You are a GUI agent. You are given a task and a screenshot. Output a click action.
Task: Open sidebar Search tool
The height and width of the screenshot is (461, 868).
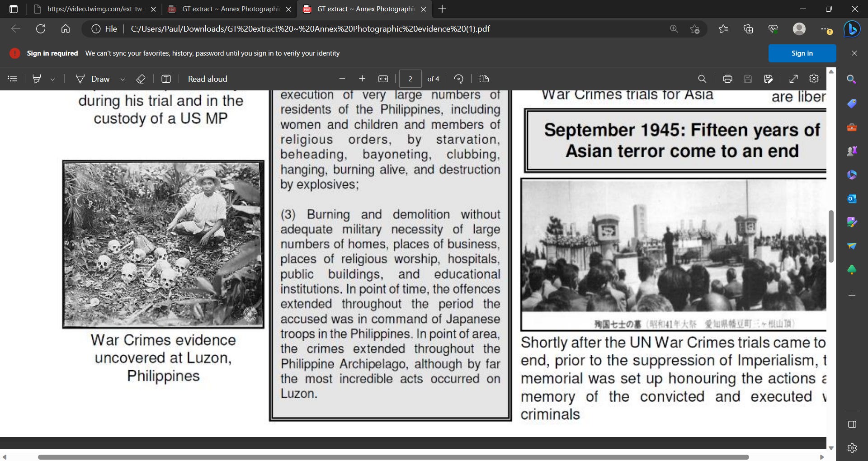852,79
